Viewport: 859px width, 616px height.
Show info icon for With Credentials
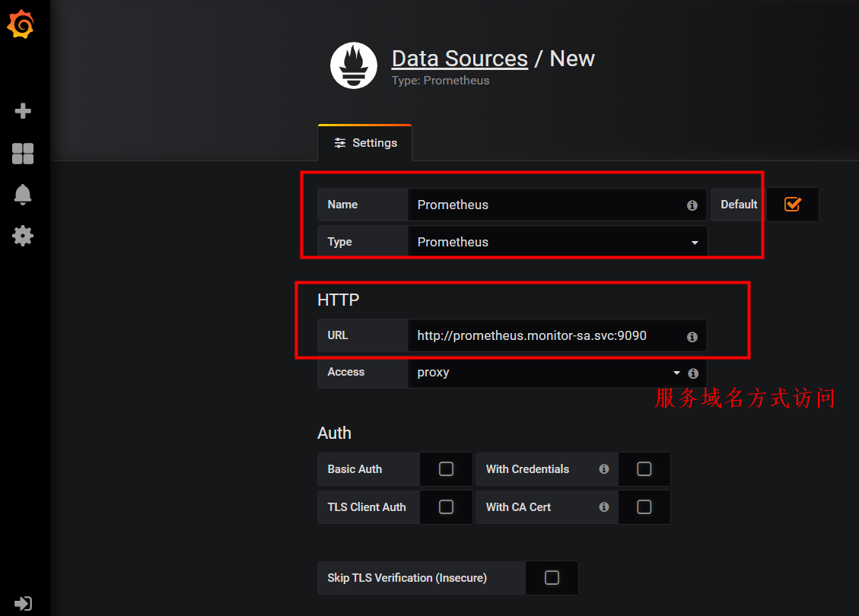tap(603, 469)
